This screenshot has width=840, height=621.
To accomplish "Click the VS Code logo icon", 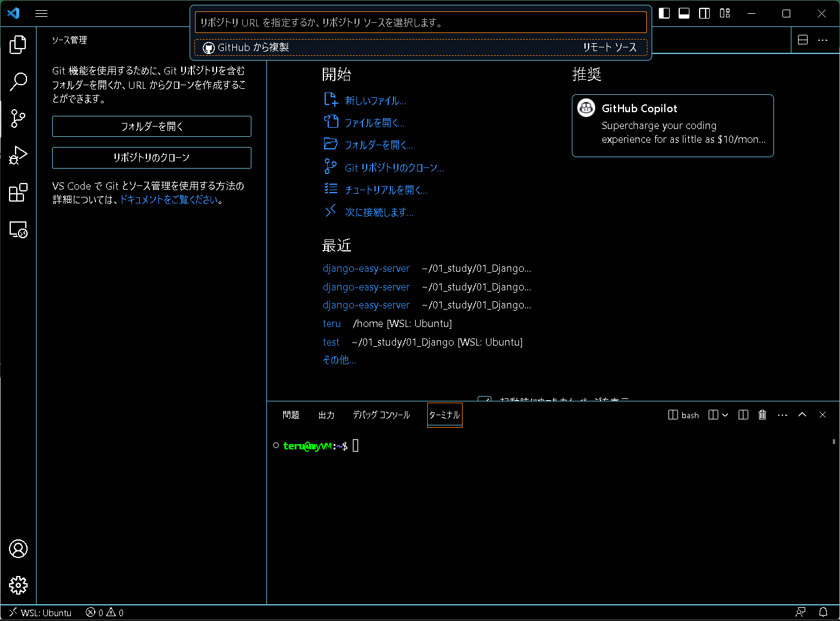I will click(x=13, y=13).
